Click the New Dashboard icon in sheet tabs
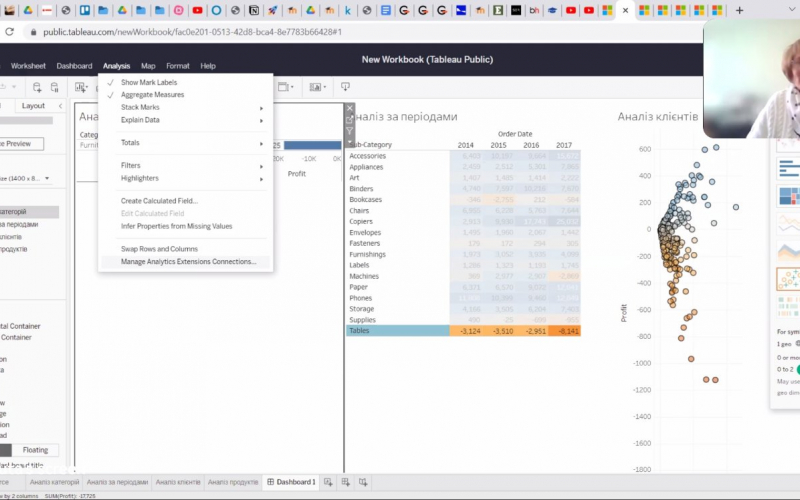Image resolution: width=800 pixels, height=500 pixels. click(345, 482)
